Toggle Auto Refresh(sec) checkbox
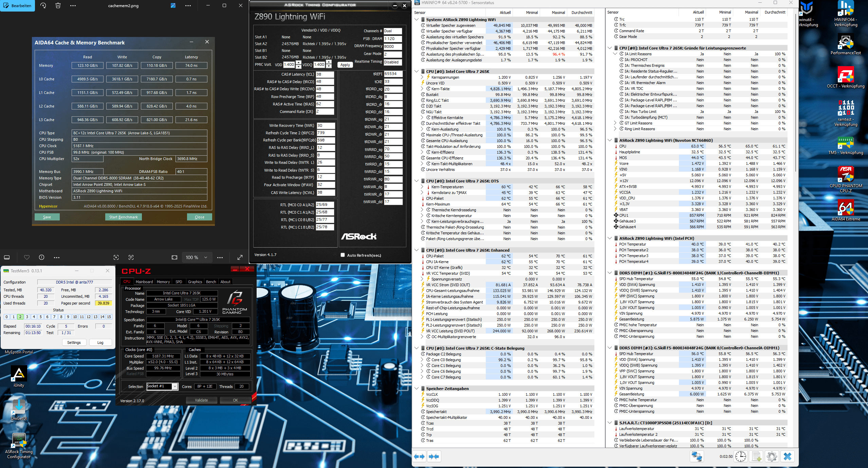Image resolution: width=868 pixels, height=468 pixels. point(343,255)
